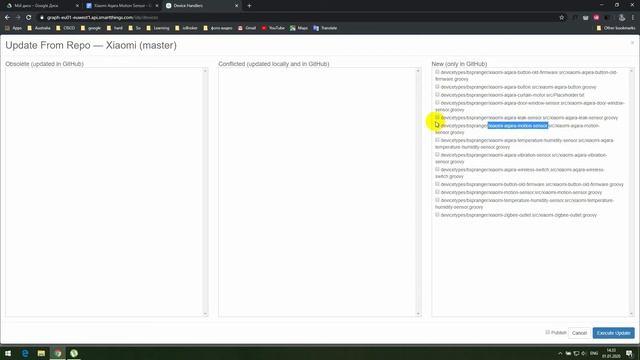This screenshot has width=640, height=360.
Task: Check the xiaomi-aqara-temperature-humidity-sensor checkbox
Action: click(437, 140)
